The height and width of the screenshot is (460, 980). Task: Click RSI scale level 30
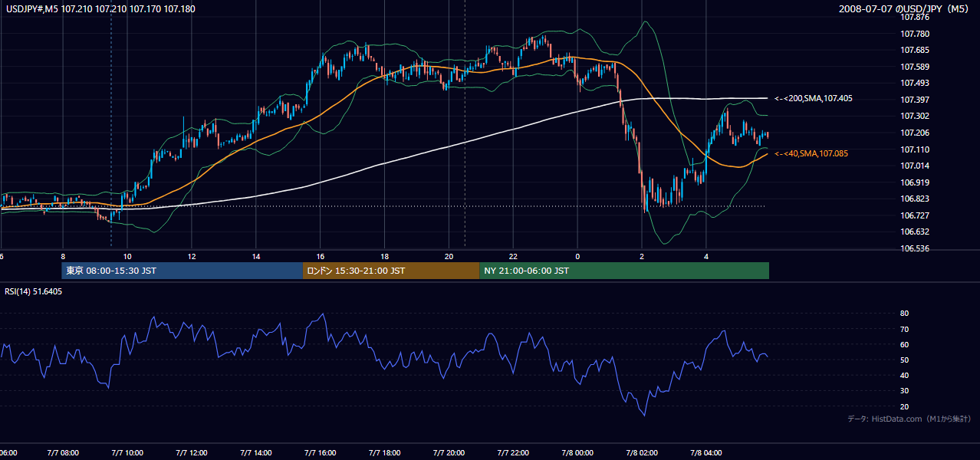pos(904,390)
